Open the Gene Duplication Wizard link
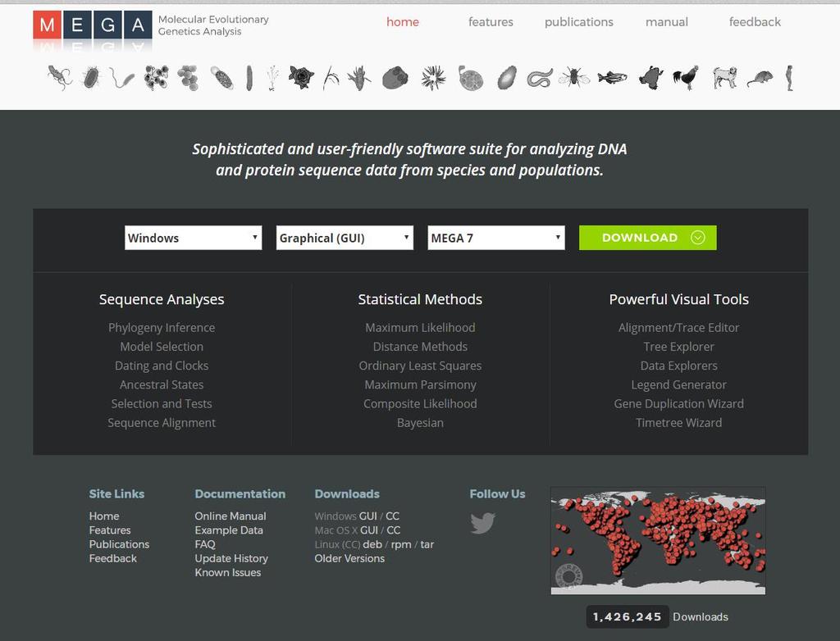The image size is (840, 641). pos(678,404)
